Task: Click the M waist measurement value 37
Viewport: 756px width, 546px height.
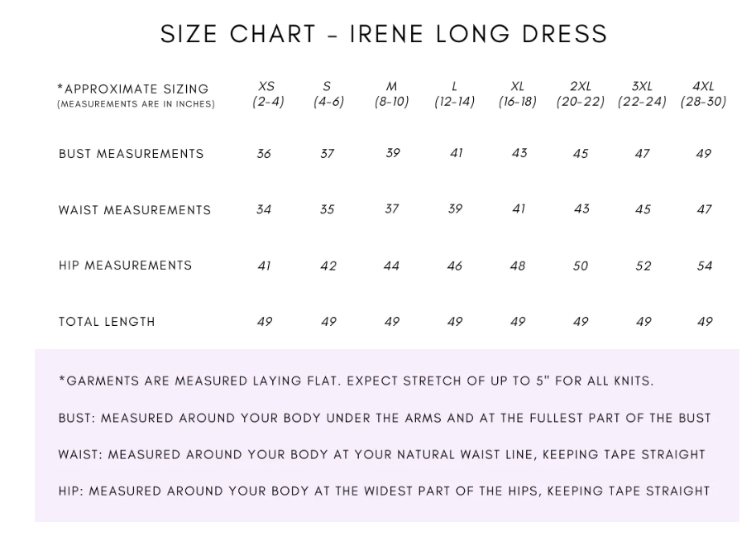Action: [392, 209]
